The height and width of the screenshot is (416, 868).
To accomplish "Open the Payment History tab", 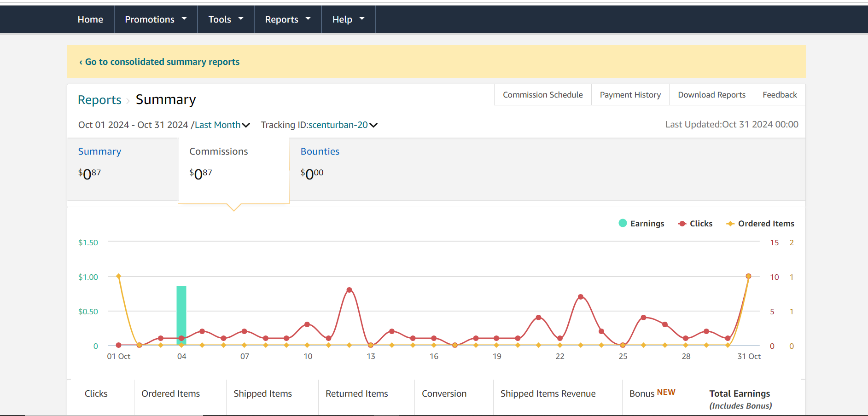I will (x=630, y=95).
